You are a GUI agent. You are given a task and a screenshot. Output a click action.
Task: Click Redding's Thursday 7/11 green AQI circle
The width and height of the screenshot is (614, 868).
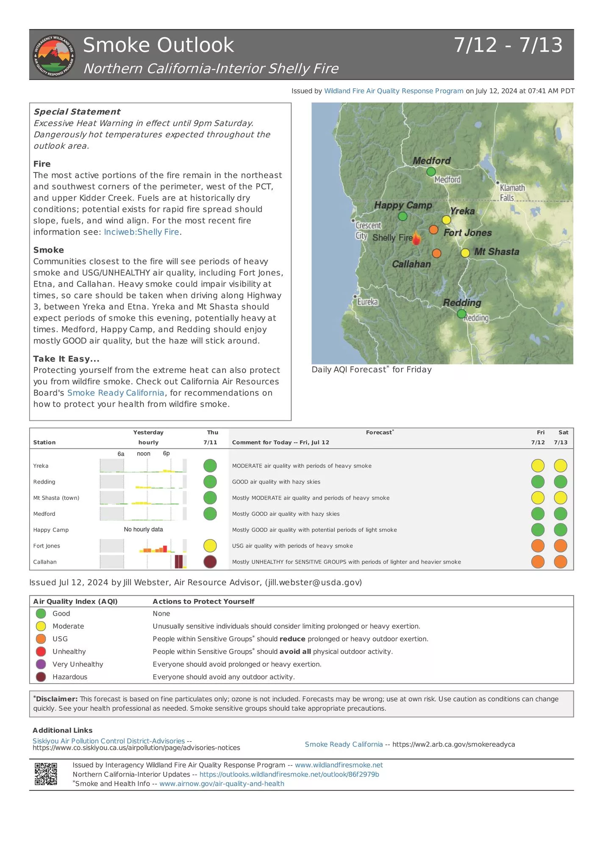[x=210, y=482]
